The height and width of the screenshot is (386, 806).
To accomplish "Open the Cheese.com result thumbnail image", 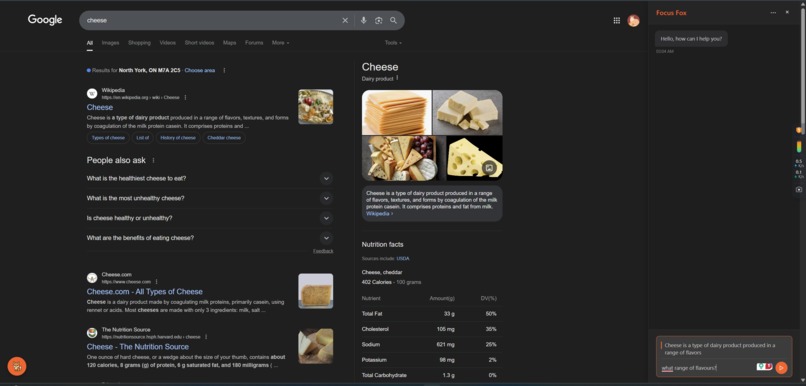I will pyautogui.click(x=316, y=291).
